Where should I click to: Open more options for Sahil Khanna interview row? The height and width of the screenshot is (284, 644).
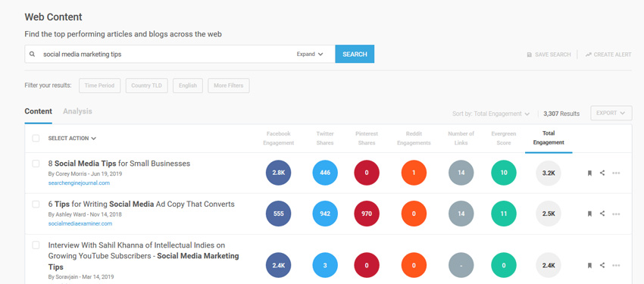click(x=616, y=265)
